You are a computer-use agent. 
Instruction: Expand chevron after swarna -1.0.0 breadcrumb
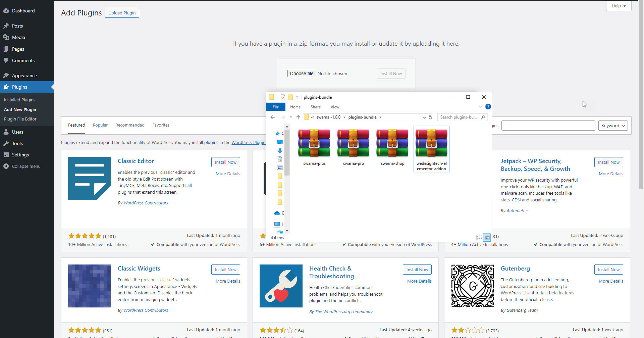click(x=344, y=117)
